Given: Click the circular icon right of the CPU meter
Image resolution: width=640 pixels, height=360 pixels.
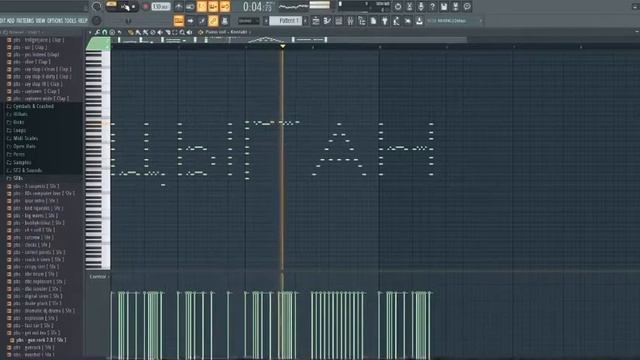Looking at the screenshot, I should click(398, 7).
